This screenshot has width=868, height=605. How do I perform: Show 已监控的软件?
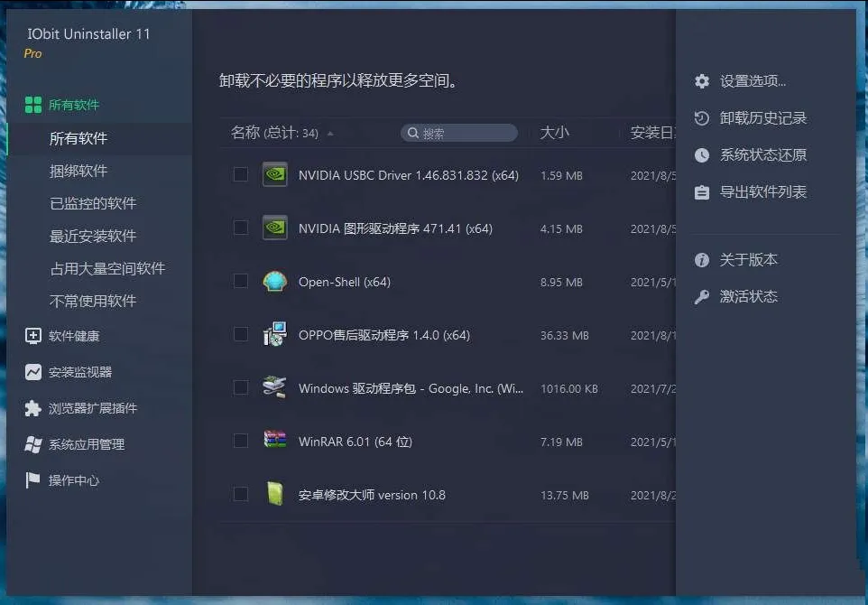(93, 203)
